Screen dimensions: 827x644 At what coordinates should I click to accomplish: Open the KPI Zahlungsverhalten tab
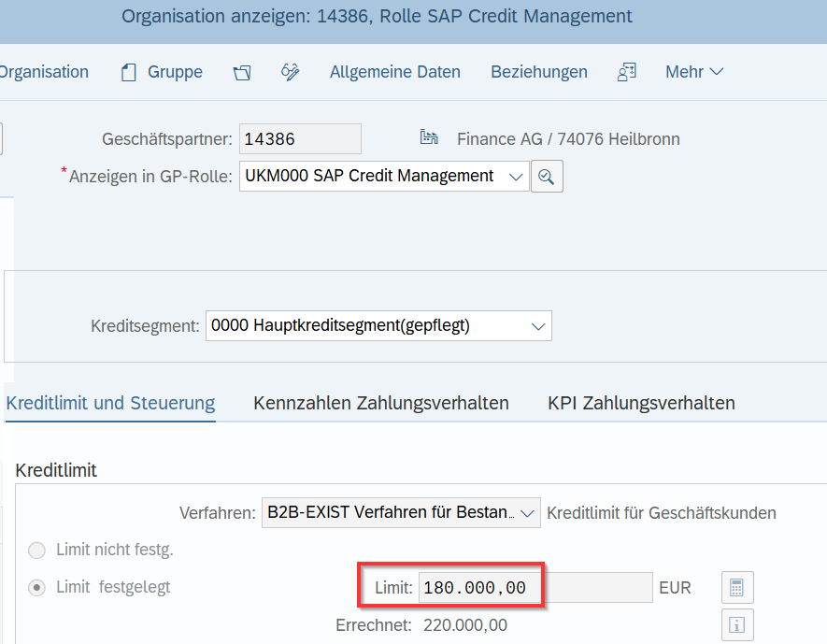642,403
